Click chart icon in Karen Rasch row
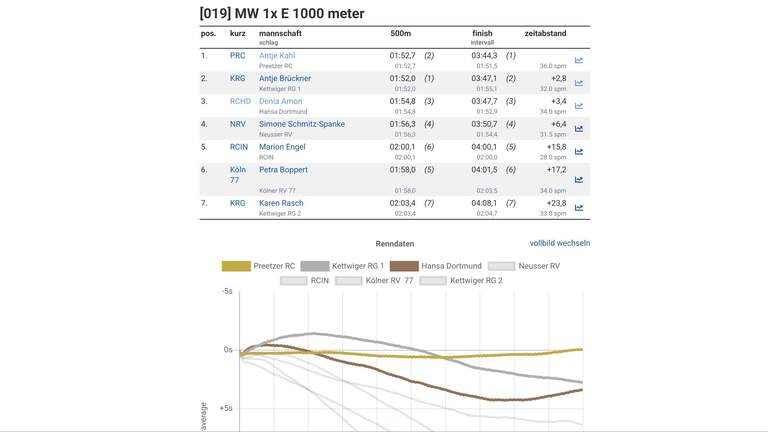Viewport: 768px width, 432px height. [x=578, y=208]
